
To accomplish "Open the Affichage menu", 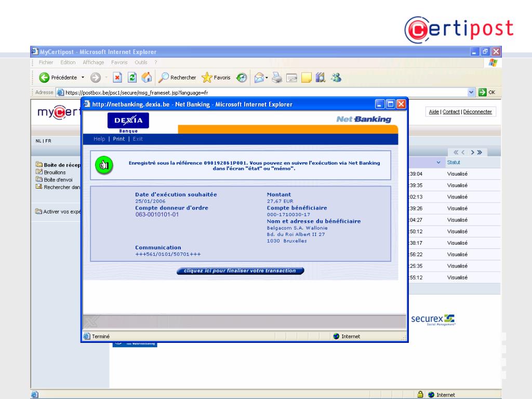I will coord(94,62).
